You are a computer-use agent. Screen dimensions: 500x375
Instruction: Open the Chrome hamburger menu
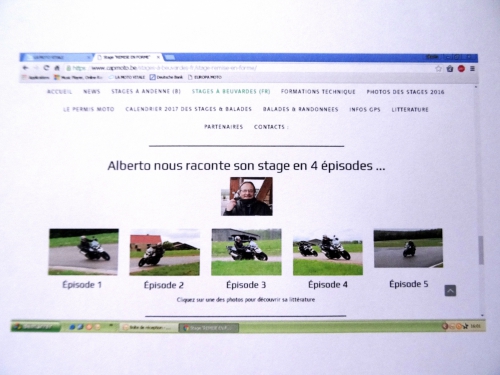point(472,69)
